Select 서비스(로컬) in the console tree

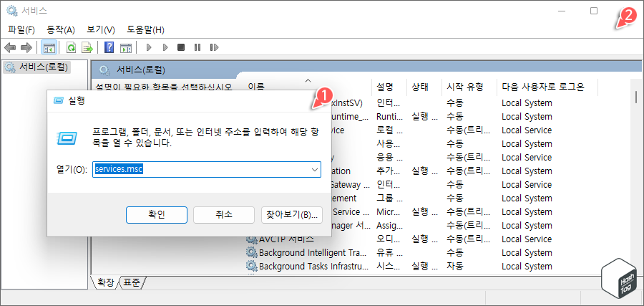point(38,67)
